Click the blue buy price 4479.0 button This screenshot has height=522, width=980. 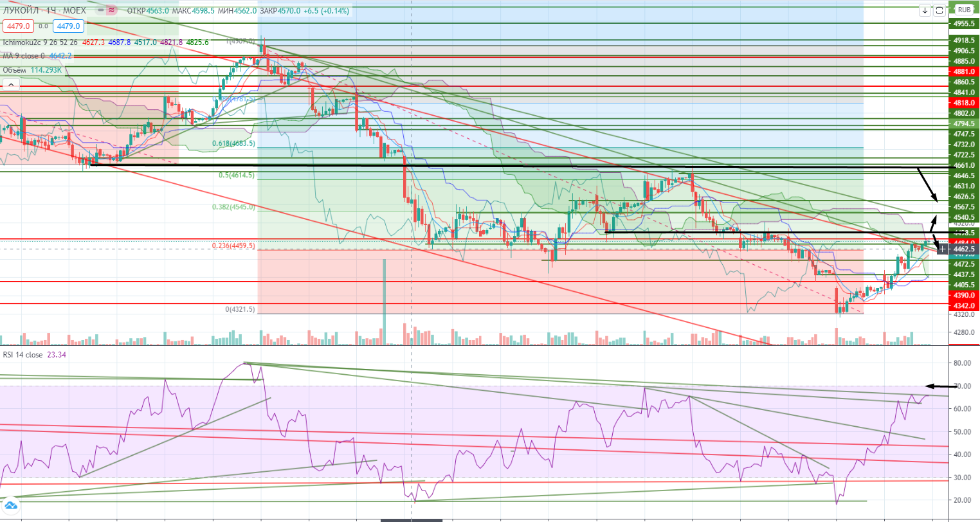point(68,26)
